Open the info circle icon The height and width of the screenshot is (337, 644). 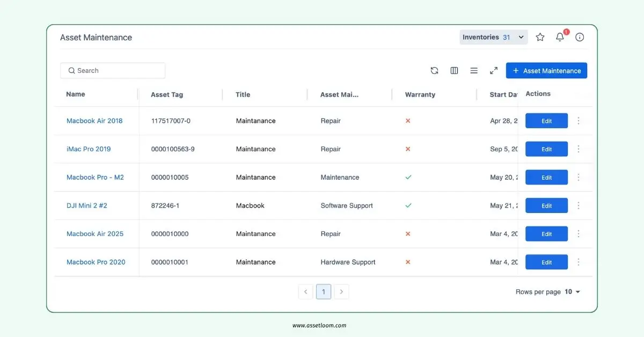[580, 37]
